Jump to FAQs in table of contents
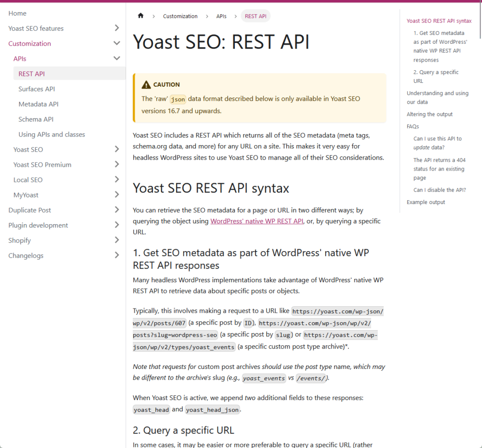This screenshot has height=448, width=482. 412,126
